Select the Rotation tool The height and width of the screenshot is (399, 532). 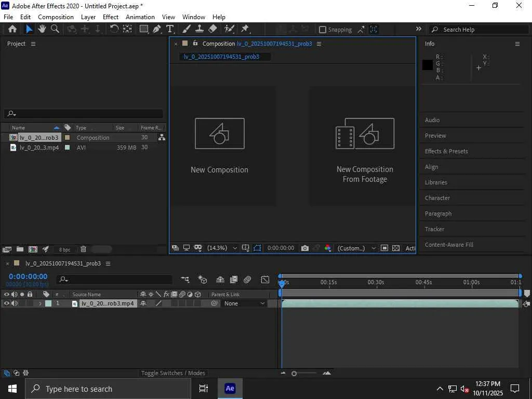click(x=114, y=29)
